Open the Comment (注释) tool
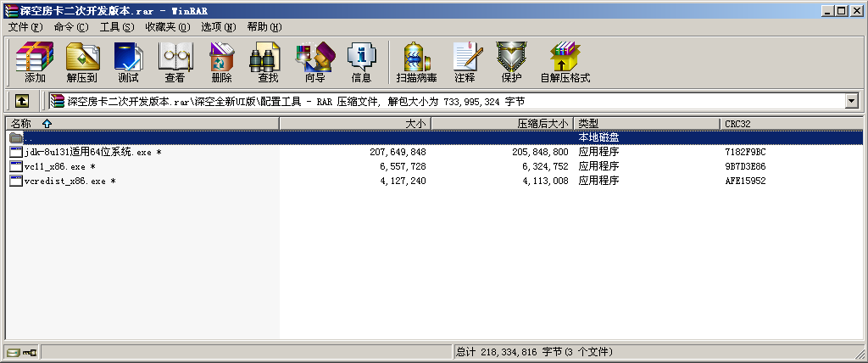Image resolution: width=868 pixels, height=363 pixels. click(x=465, y=62)
